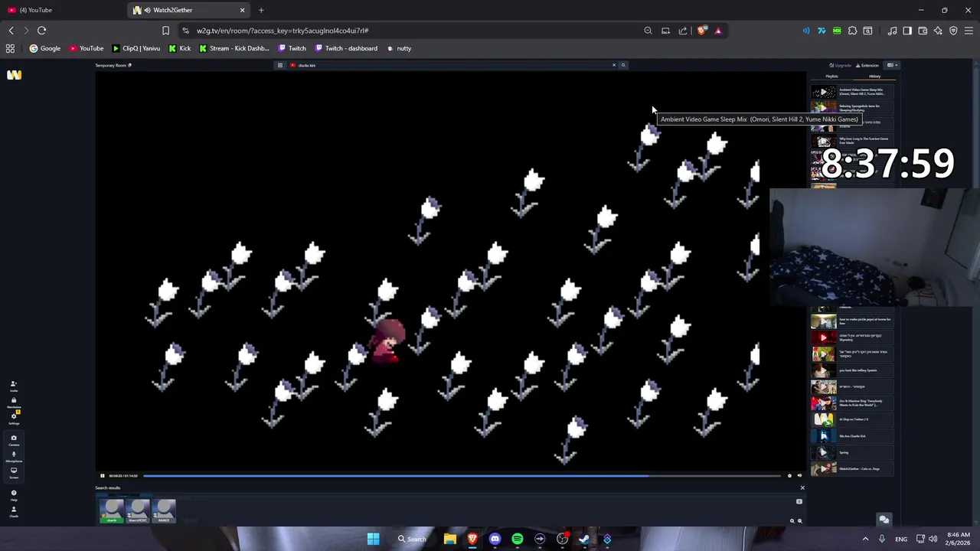Screen dimensions: 980x551
Task: Select the charlie user avatar
Action: (112, 510)
